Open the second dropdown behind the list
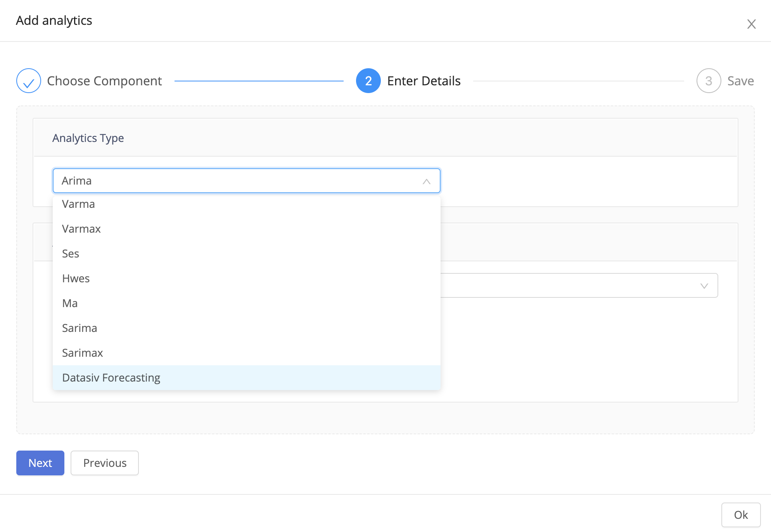The image size is (771, 532). [579, 285]
